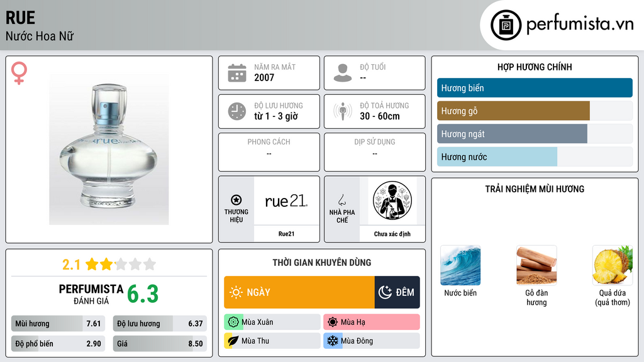
Task: Open the Quả dứa pineapple thumbnail
Action: click(613, 265)
